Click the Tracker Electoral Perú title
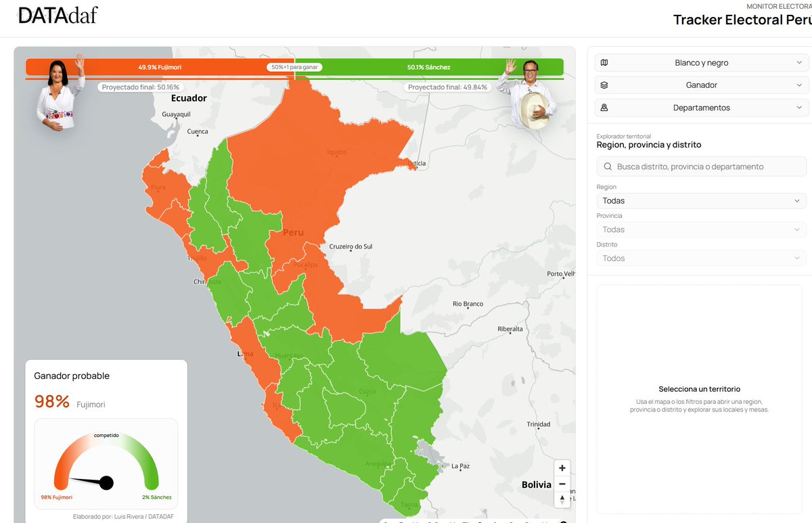Viewport: 812px width, 523px height. click(742, 20)
